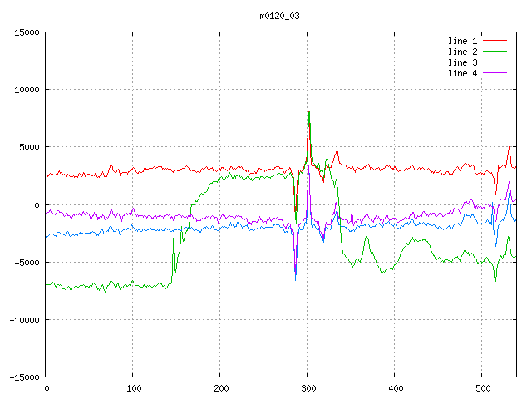This screenshot has width=532, height=399.
Task: Click the 100 x-axis tick label
Action: 133,388
